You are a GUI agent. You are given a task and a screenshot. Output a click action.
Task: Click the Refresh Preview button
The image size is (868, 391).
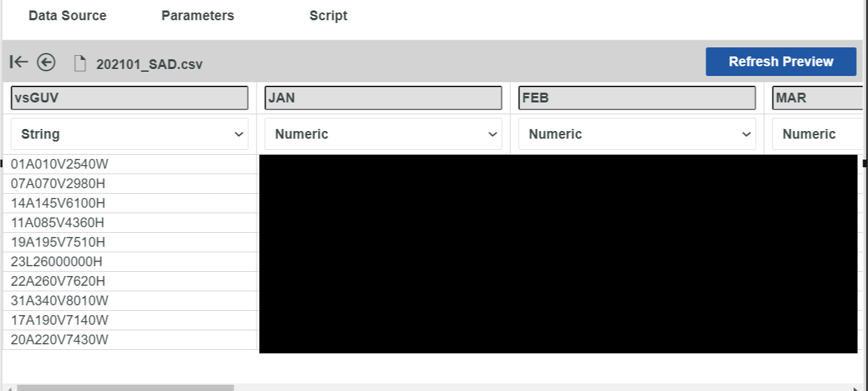(x=781, y=61)
